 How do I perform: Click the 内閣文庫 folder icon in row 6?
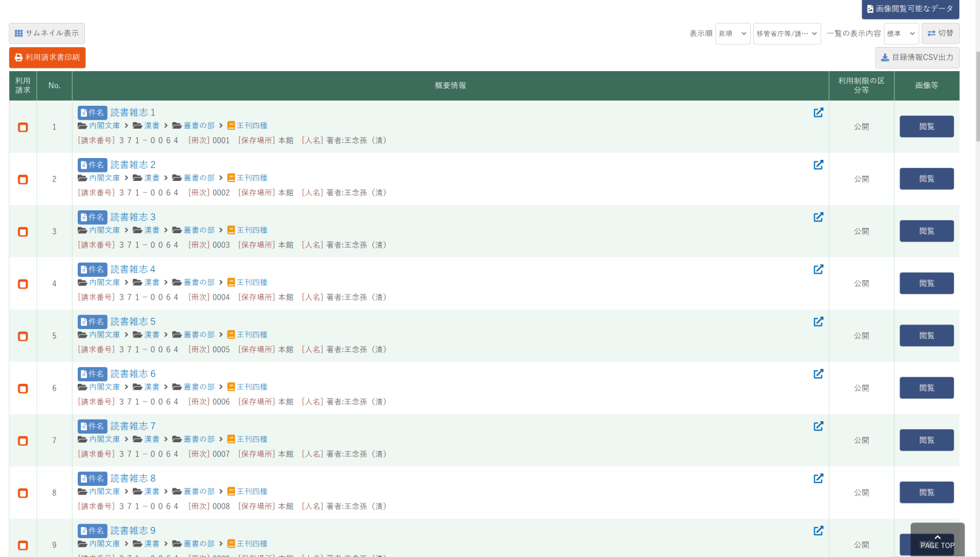(82, 387)
